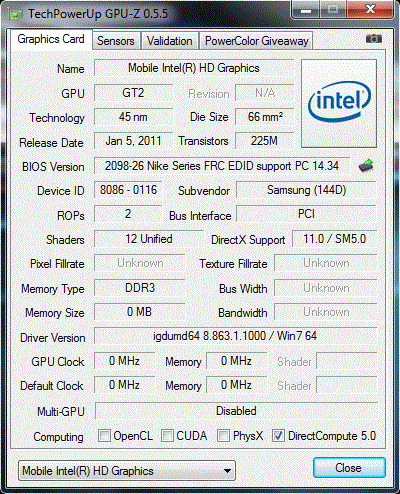The image size is (400, 494).
Task: Minimize the GPU-Z window
Action: (x=305, y=9)
